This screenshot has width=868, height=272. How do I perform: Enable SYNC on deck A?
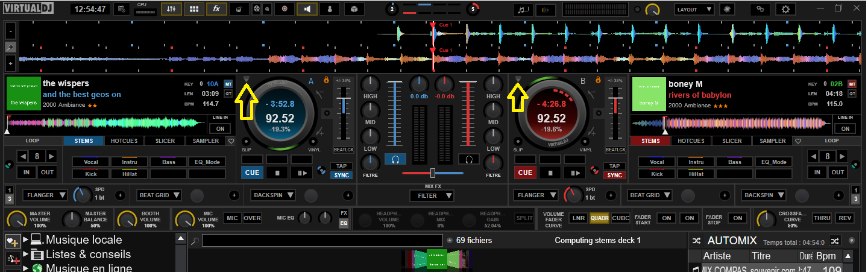click(341, 176)
